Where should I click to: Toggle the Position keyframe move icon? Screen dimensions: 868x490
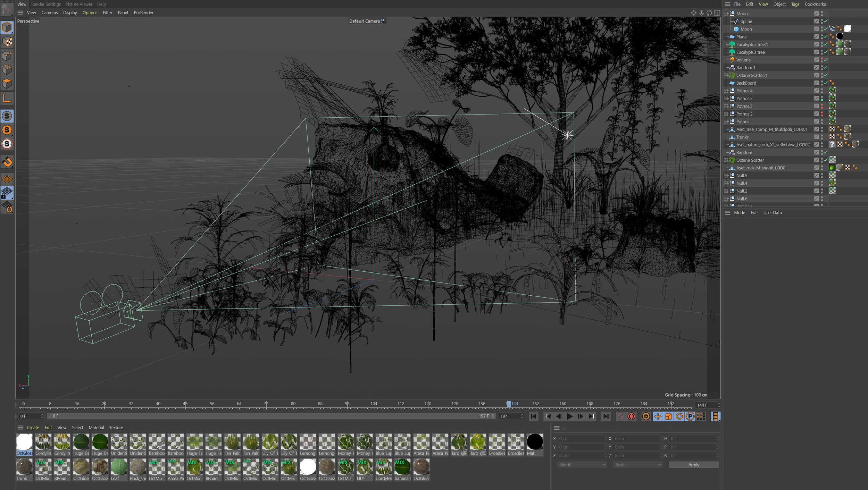point(658,416)
